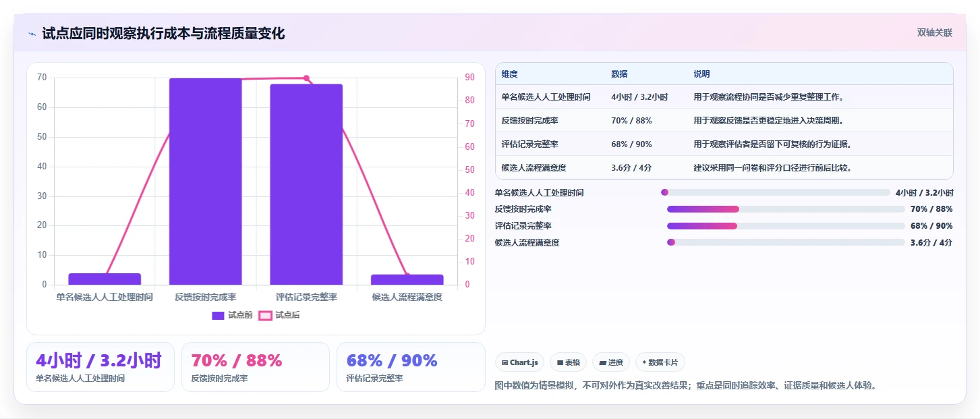Click progress row value 3.6分 / 4分
Image resolution: width=980 pixels, height=419 pixels.
click(x=931, y=242)
